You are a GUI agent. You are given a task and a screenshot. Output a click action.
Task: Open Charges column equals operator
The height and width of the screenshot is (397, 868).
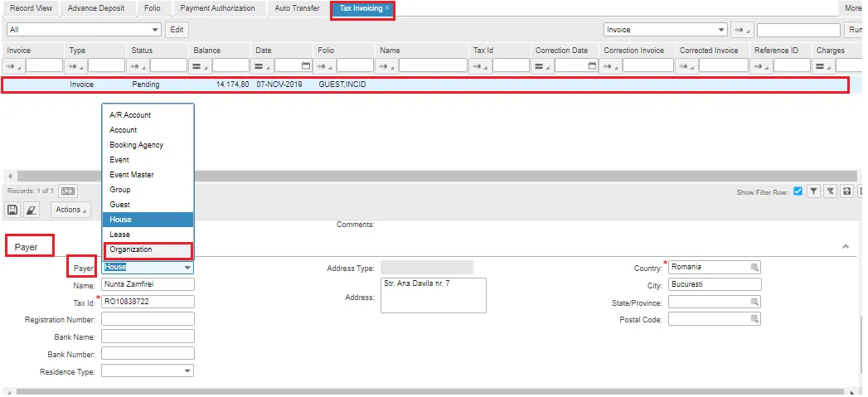point(825,65)
